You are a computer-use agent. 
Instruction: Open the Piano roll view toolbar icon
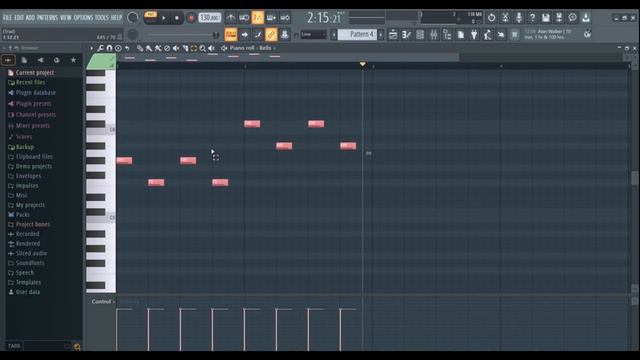(406, 35)
